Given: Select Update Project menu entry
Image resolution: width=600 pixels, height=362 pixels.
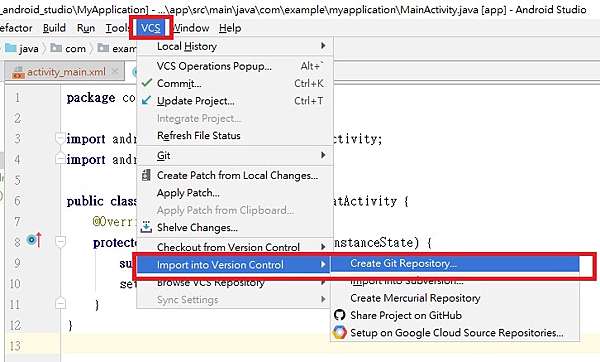Looking at the screenshot, I should (235, 101).
